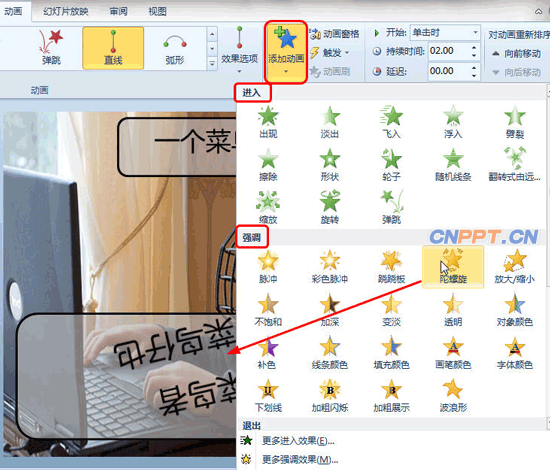
Task: Pick the 波浪形 emphasis animation
Action: [453, 396]
